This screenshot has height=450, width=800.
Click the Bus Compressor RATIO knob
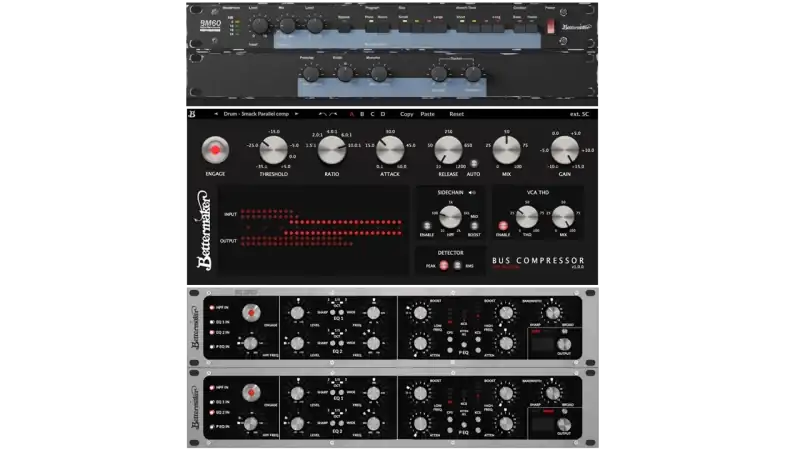click(x=332, y=150)
